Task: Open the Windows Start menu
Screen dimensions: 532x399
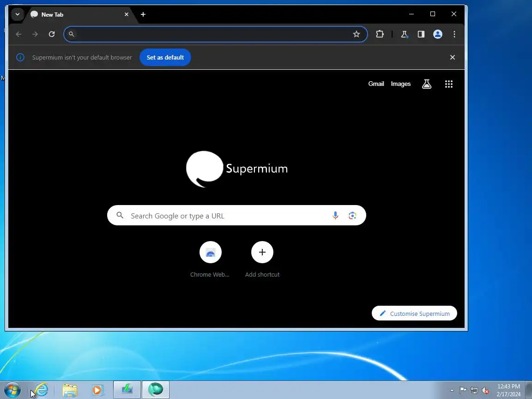Action: coord(12,390)
